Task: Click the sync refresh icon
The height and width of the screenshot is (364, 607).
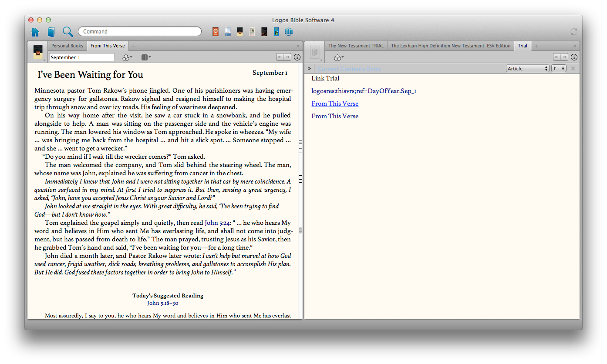Action: [574, 32]
